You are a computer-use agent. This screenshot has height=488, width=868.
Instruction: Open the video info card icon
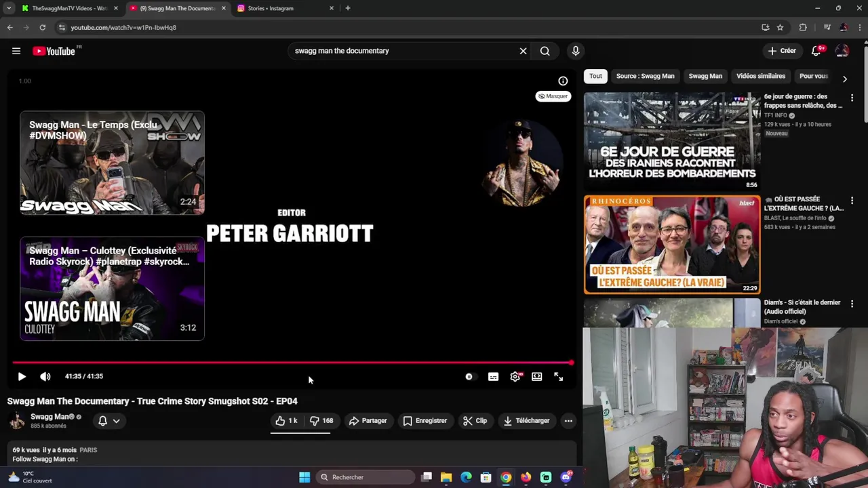(563, 81)
